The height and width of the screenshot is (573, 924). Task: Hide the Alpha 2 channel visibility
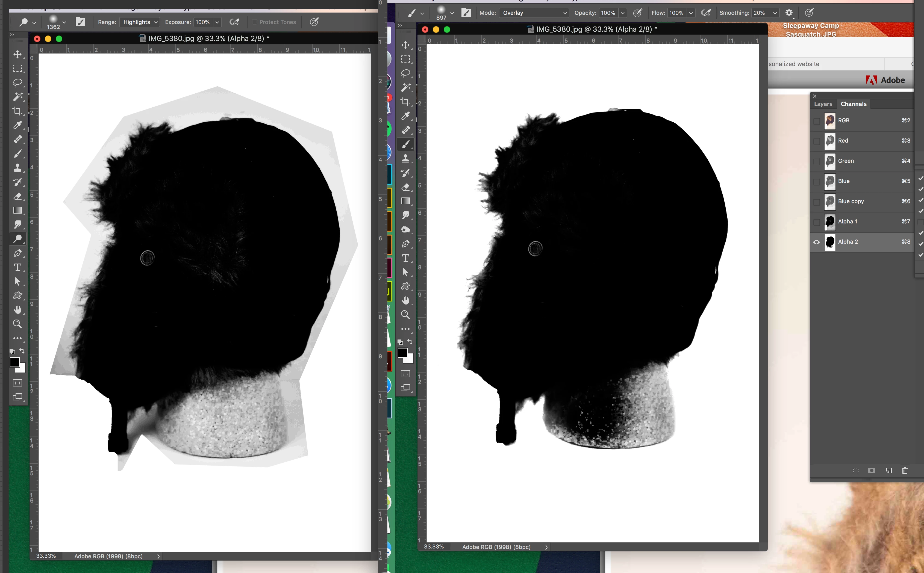[816, 242]
